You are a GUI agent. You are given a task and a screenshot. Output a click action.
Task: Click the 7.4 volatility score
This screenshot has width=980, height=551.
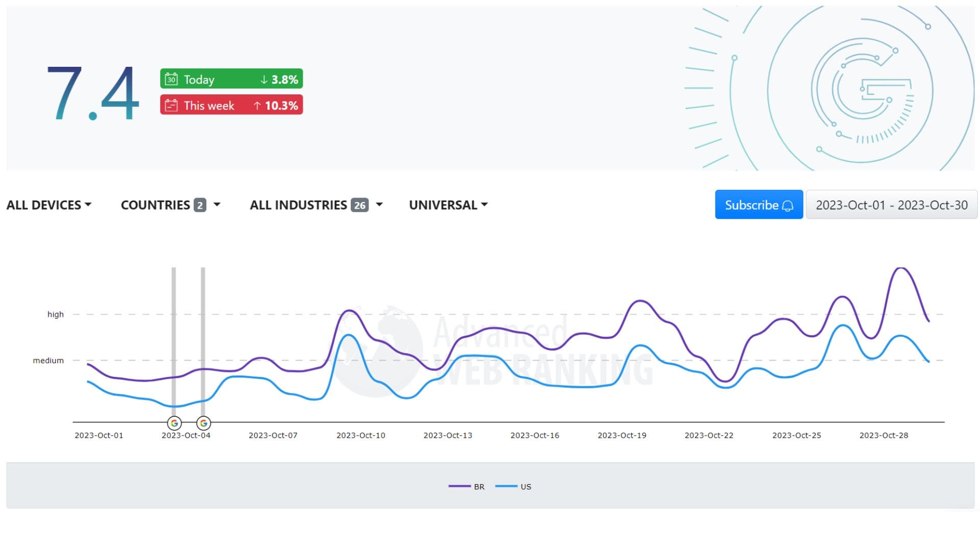tap(93, 93)
